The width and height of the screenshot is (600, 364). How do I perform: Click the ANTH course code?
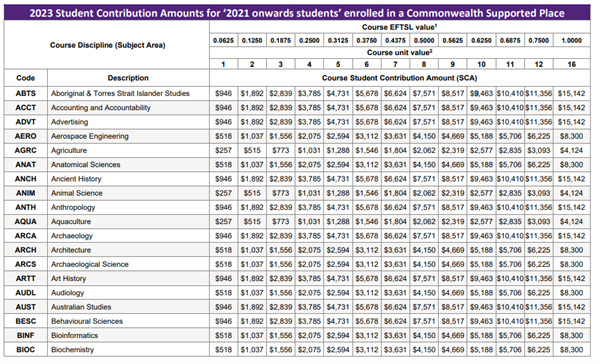click(26, 207)
